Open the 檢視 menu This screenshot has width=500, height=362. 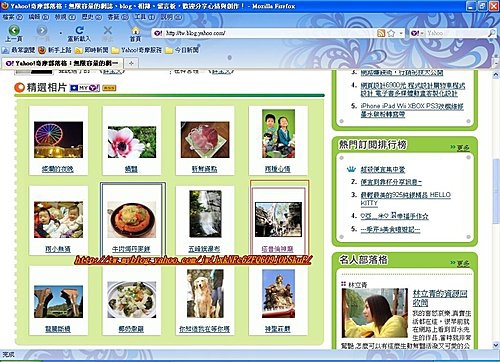(x=65, y=17)
